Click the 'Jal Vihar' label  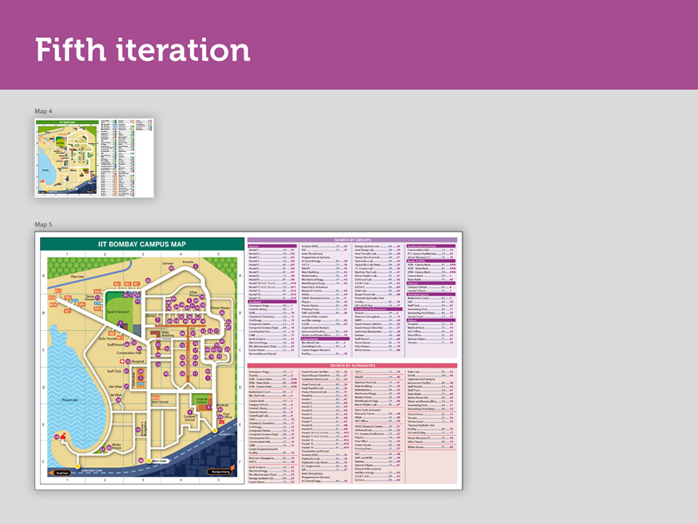(114, 394)
